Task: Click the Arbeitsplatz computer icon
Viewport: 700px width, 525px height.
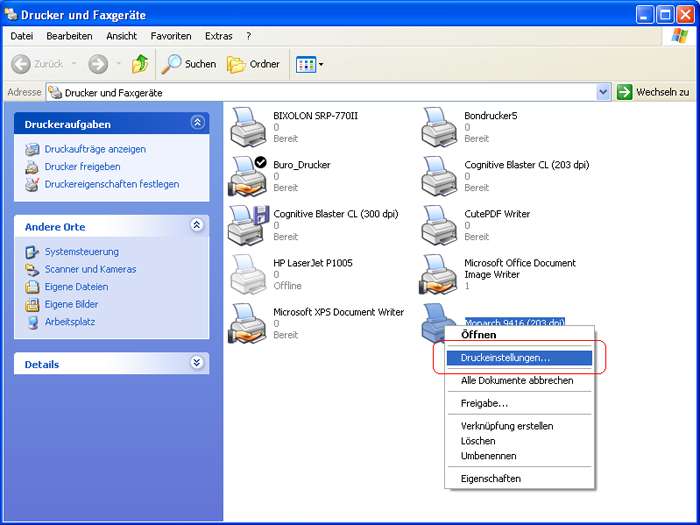Action: pyautogui.click(x=32, y=322)
